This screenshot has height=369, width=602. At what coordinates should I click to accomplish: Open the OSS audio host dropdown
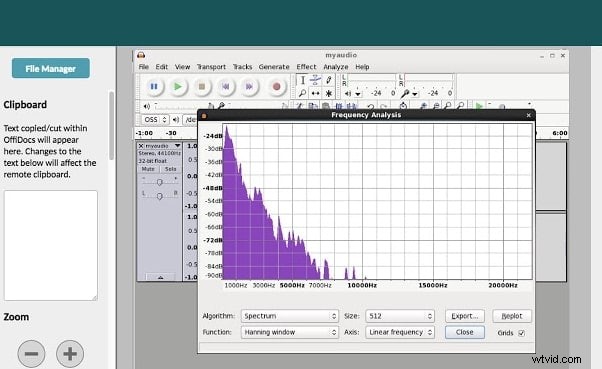[155, 120]
